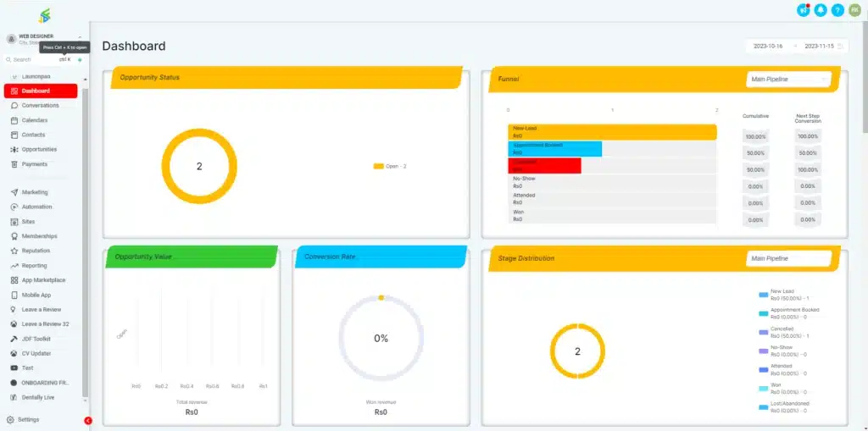The image size is (868, 431).
Task: Open Settings via the gear icon
Action: pos(11,420)
